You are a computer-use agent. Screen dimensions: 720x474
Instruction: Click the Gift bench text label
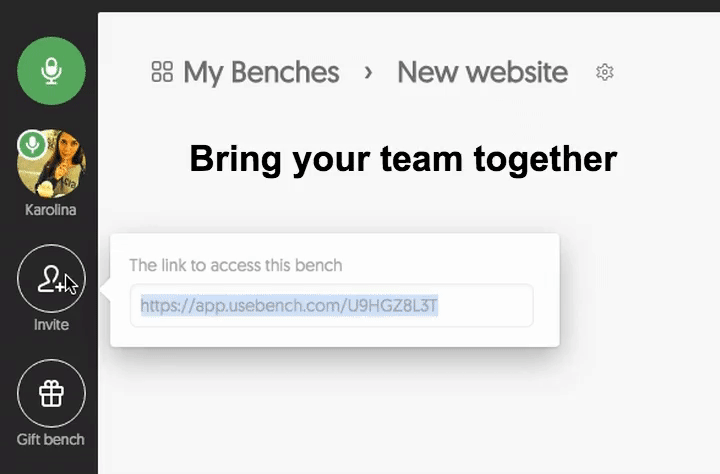(51, 439)
